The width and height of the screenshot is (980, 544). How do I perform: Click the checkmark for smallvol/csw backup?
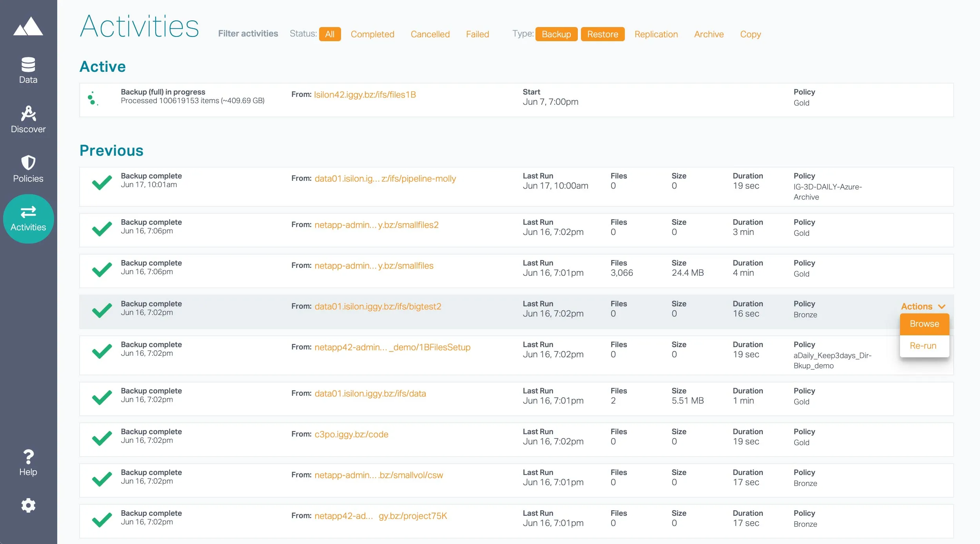click(x=102, y=479)
